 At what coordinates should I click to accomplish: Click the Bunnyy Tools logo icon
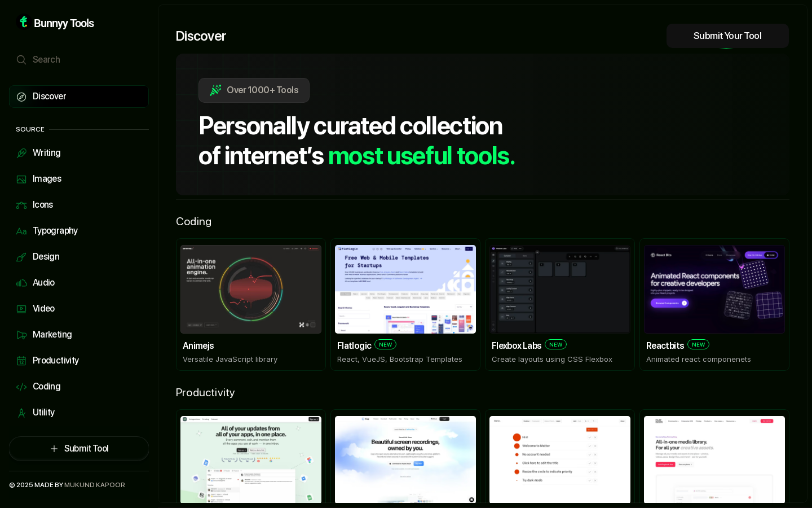pyautogui.click(x=23, y=22)
